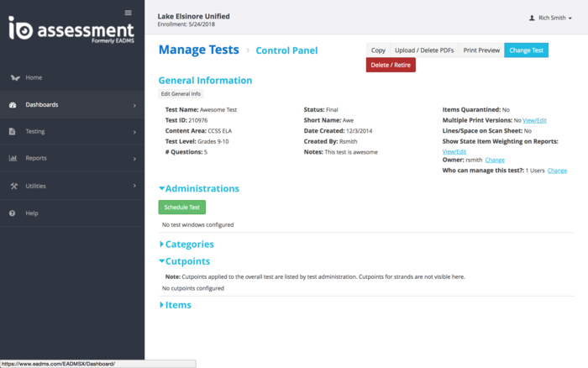The height and width of the screenshot is (368, 588).
Task: Click Change link next to Owner rsmith
Action: click(495, 160)
